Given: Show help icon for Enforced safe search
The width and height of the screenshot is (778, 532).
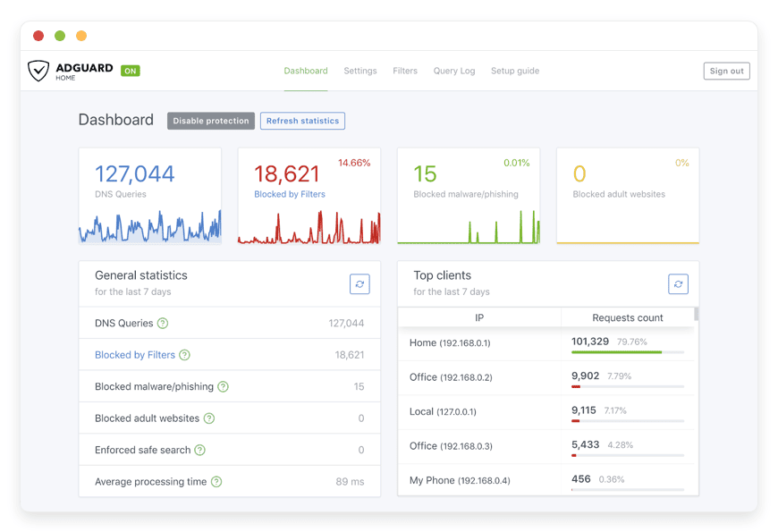Looking at the screenshot, I should pos(200,450).
